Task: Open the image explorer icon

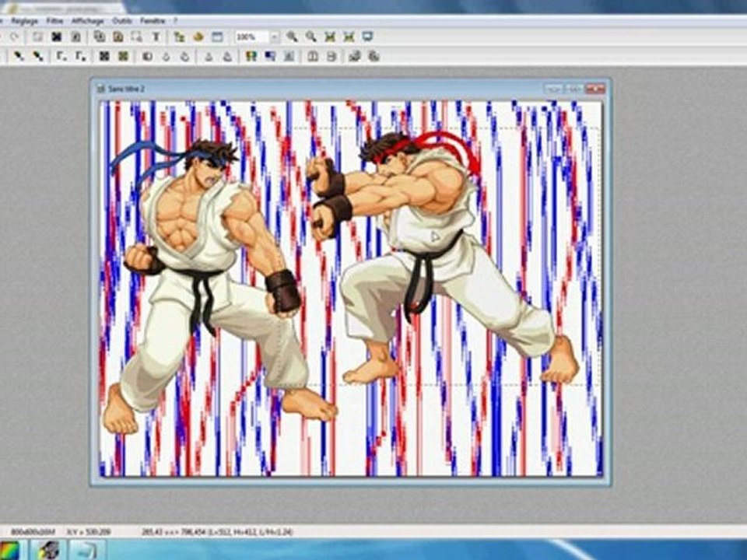Action: click(179, 37)
